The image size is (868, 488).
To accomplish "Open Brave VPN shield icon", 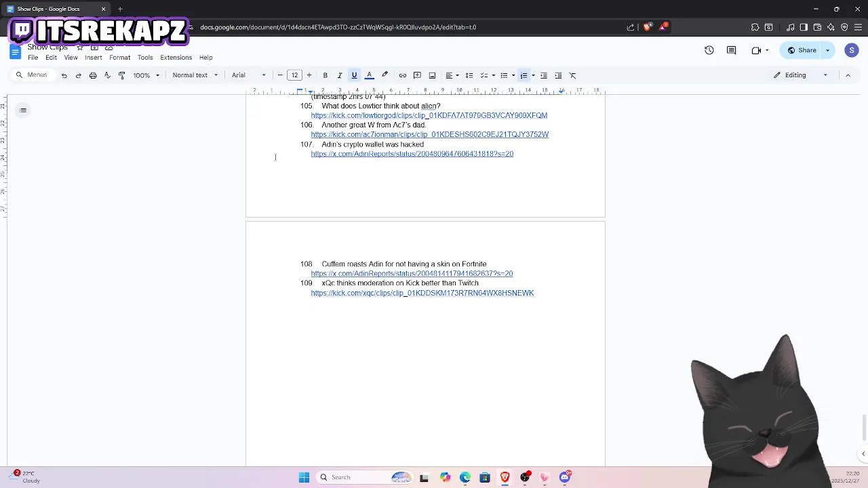I will pyautogui.click(x=844, y=27).
